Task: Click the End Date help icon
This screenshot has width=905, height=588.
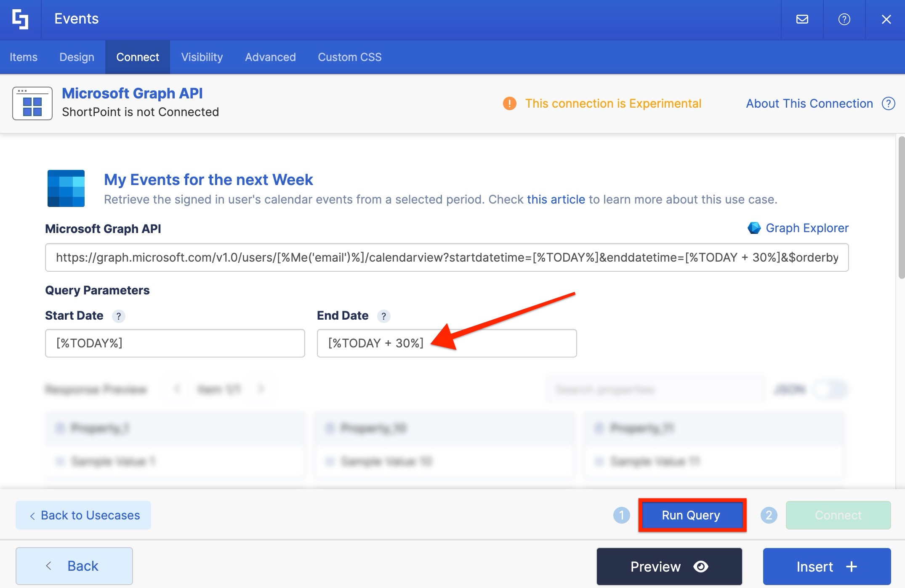Action: click(383, 316)
